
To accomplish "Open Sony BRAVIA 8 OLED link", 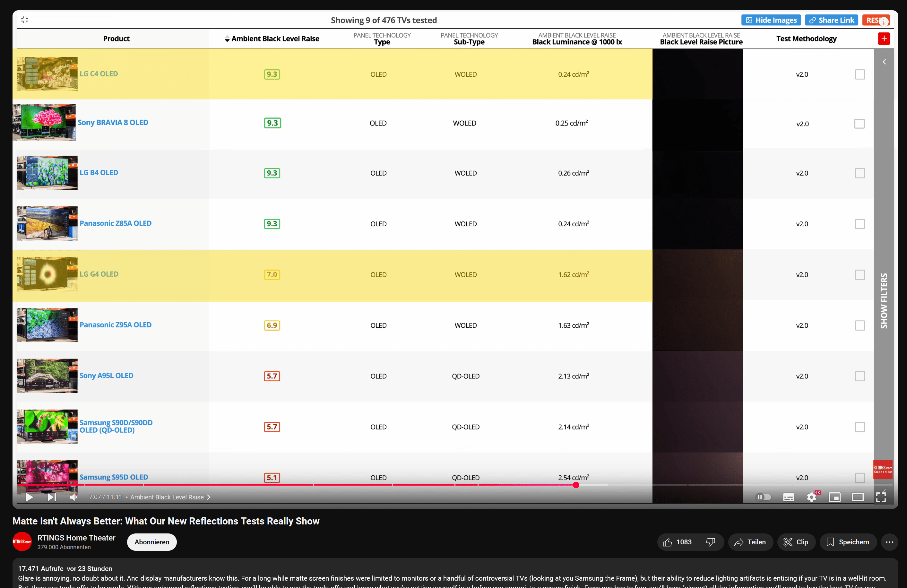I will [x=113, y=122].
